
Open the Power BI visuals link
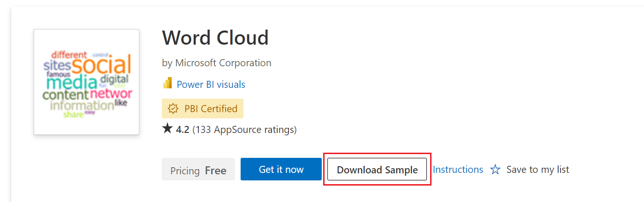(x=211, y=85)
